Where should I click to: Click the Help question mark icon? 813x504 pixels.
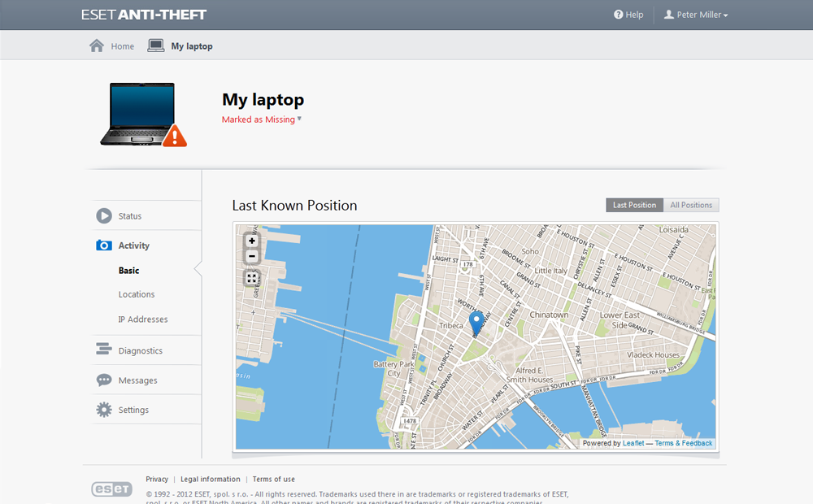tap(618, 15)
